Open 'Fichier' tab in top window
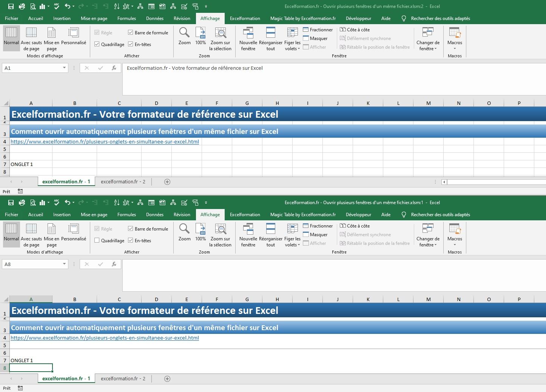This screenshot has height=392, width=546. 11,18
